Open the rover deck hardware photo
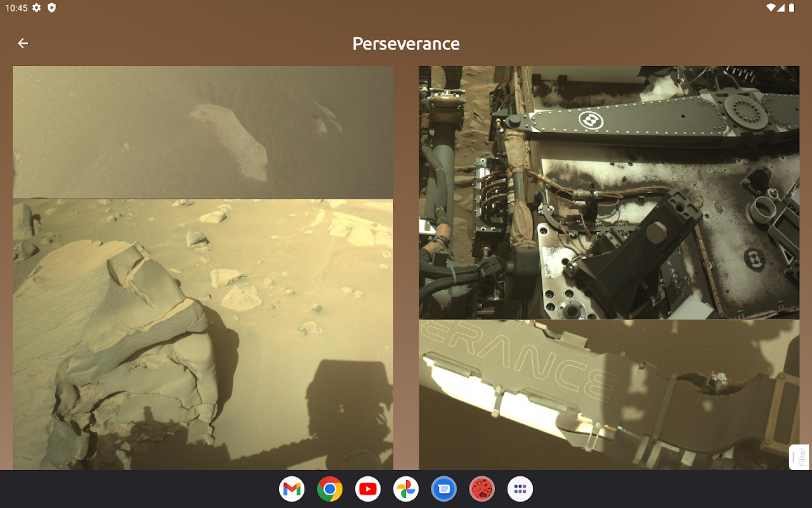Screen dimensions: 812x508 [609, 192]
